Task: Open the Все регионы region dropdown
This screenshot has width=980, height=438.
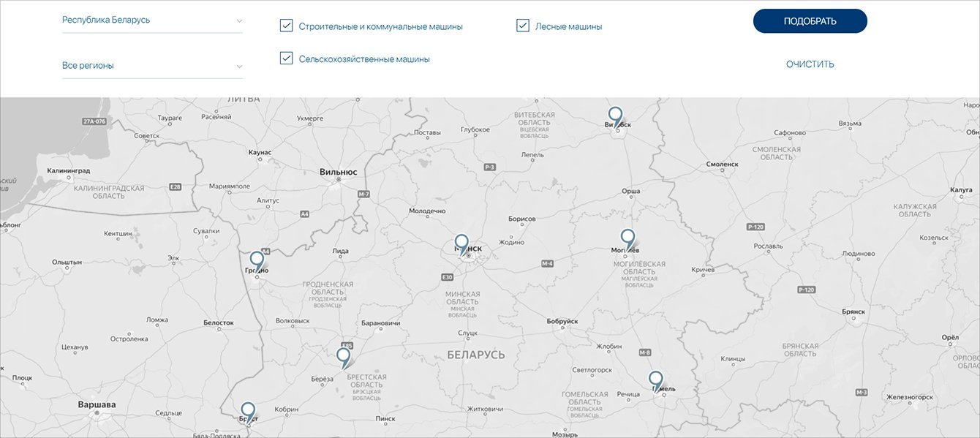Action: tap(152, 66)
